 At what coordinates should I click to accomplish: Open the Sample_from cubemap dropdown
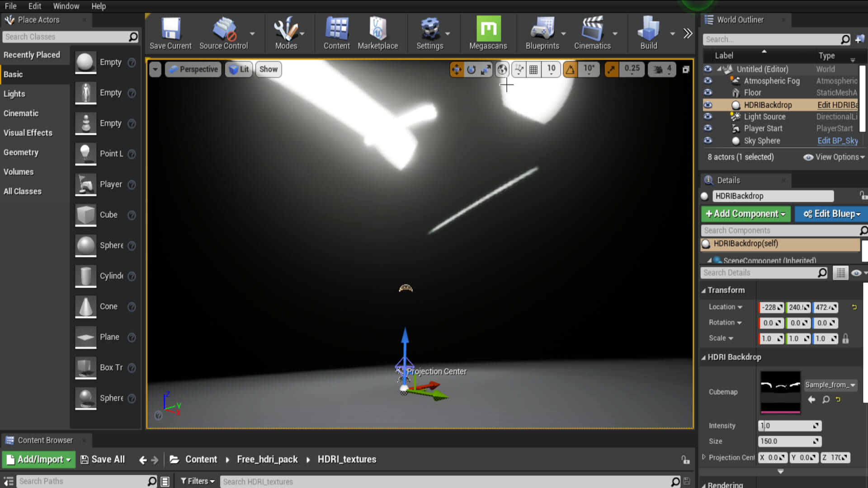click(830, 385)
